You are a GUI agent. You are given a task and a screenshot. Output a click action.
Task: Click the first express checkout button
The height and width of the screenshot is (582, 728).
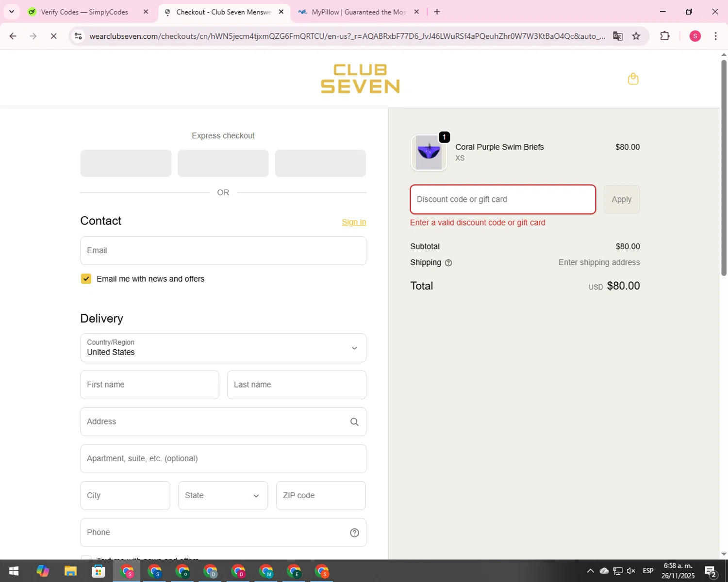click(126, 163)
